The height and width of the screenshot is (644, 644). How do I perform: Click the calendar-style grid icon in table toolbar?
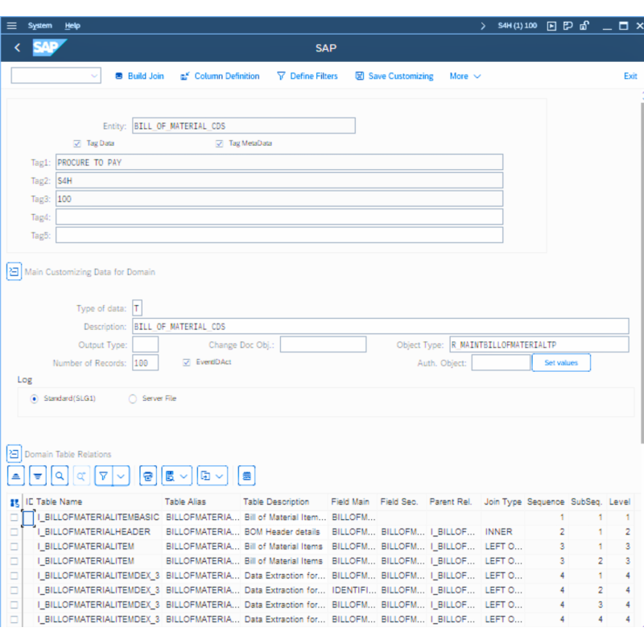247,477
